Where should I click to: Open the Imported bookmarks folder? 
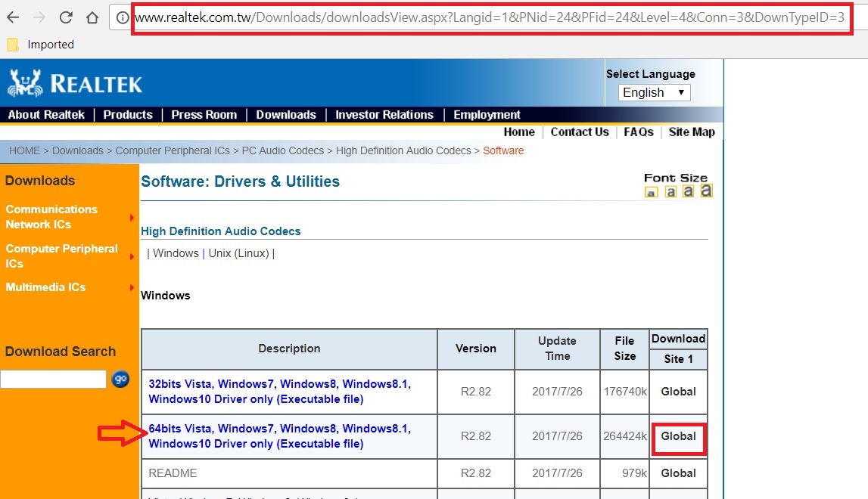(41, 45)
